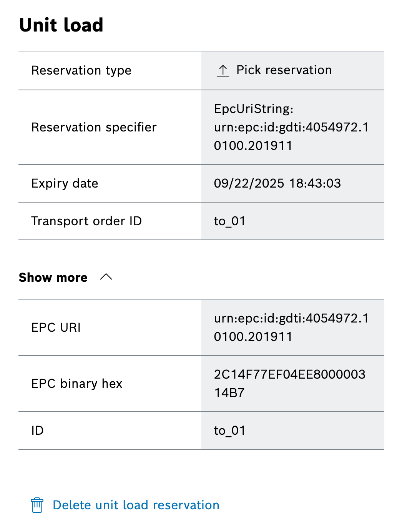Viewport: 412px width, 532px height.
Task: Click the ID label in bottom row
Action: coord(38,431)
